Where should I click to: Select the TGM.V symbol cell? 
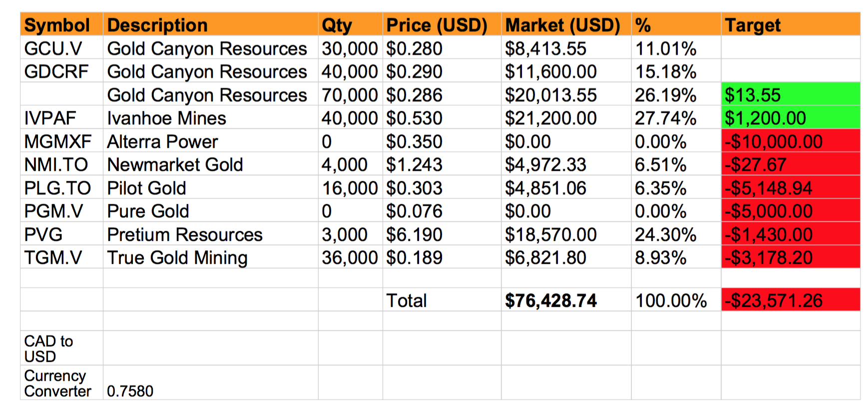pos(61,256)
